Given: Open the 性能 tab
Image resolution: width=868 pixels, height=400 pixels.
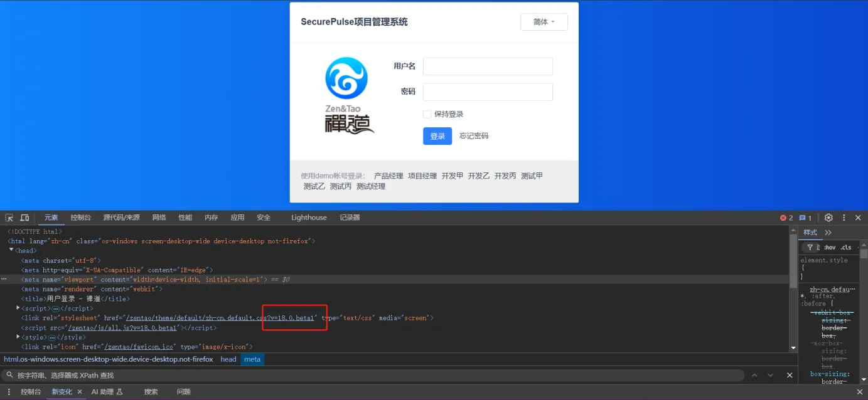Looking at the screenshot, I should 185,218.
